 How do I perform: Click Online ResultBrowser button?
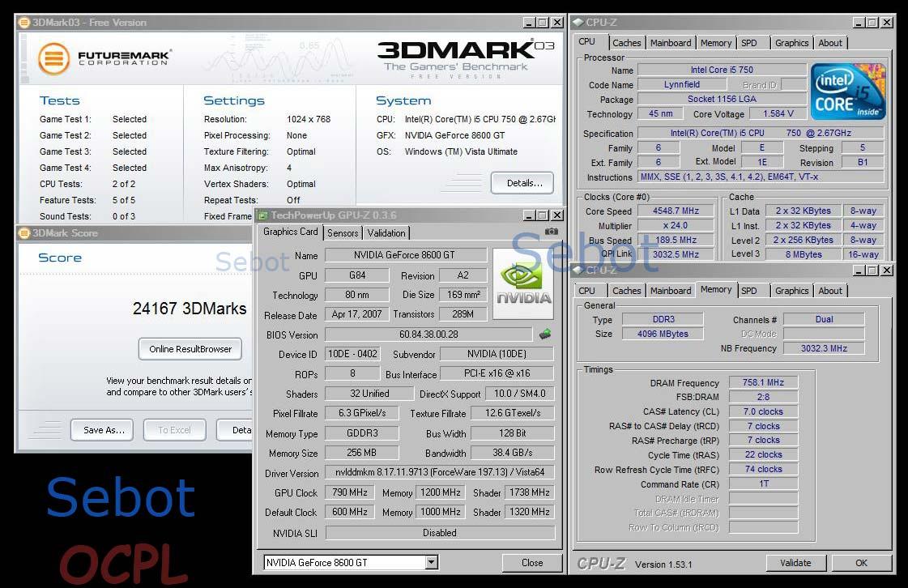click(190, 349)
